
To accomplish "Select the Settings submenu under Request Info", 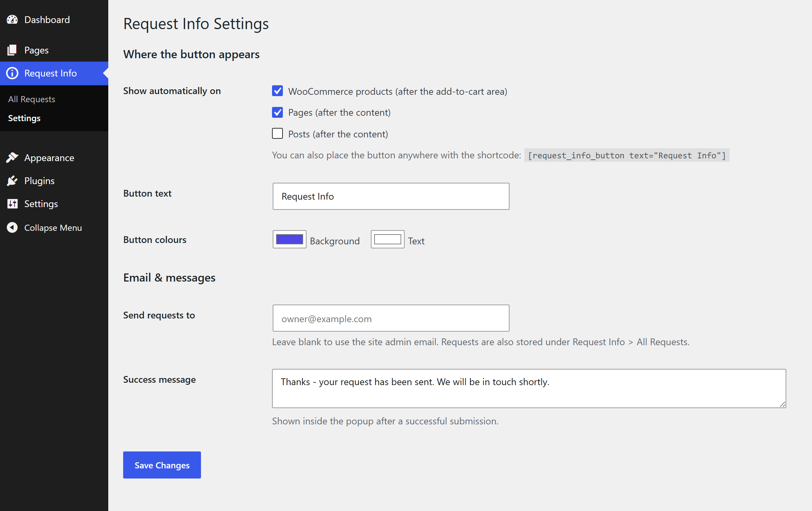I will point(24,118).
